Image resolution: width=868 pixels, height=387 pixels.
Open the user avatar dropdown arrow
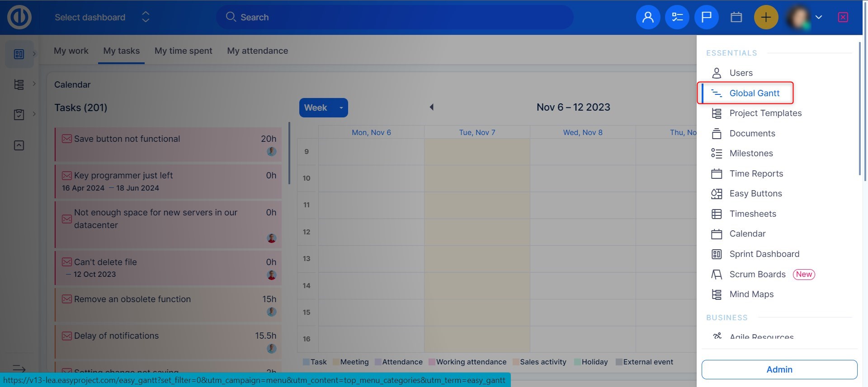point(818,17)
